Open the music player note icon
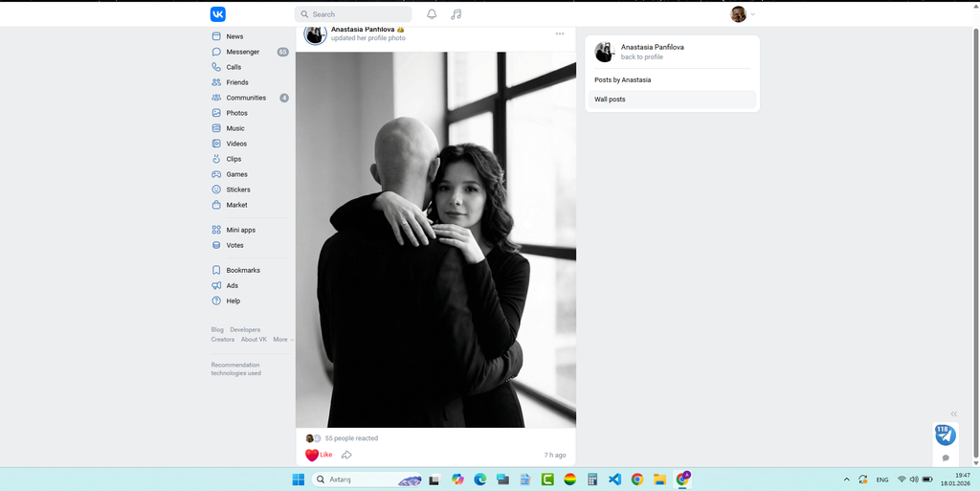 tap(457, 14)
